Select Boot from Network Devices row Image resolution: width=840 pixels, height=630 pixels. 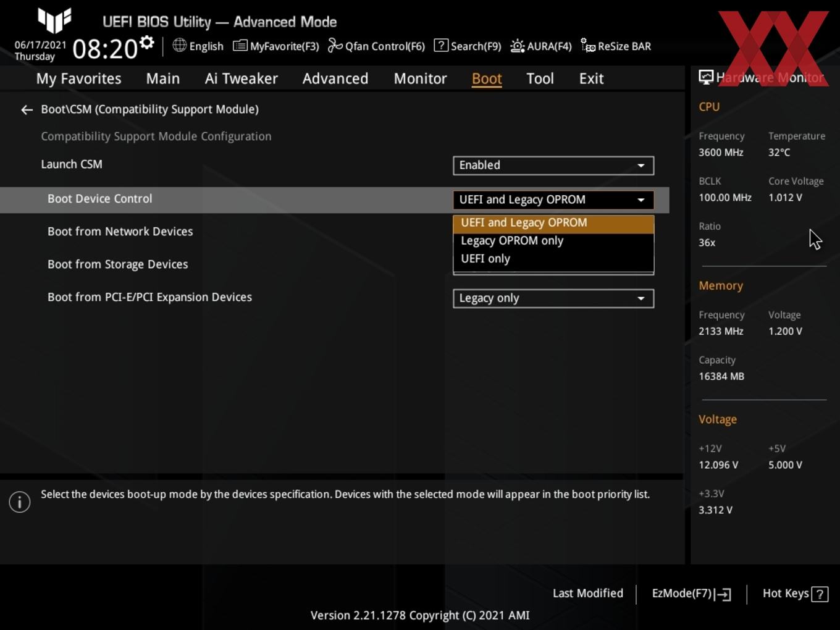click(120, 232)
